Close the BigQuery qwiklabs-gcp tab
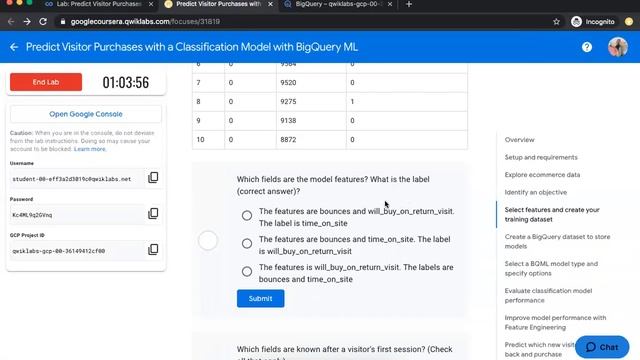The image size is (640, 360). pos(390,4)
